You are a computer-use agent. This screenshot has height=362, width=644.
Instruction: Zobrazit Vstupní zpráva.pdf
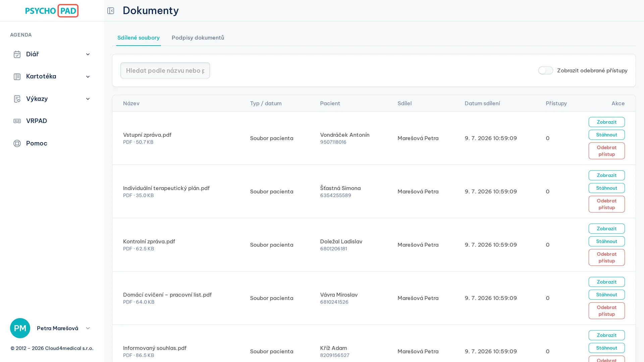[606, 122]
